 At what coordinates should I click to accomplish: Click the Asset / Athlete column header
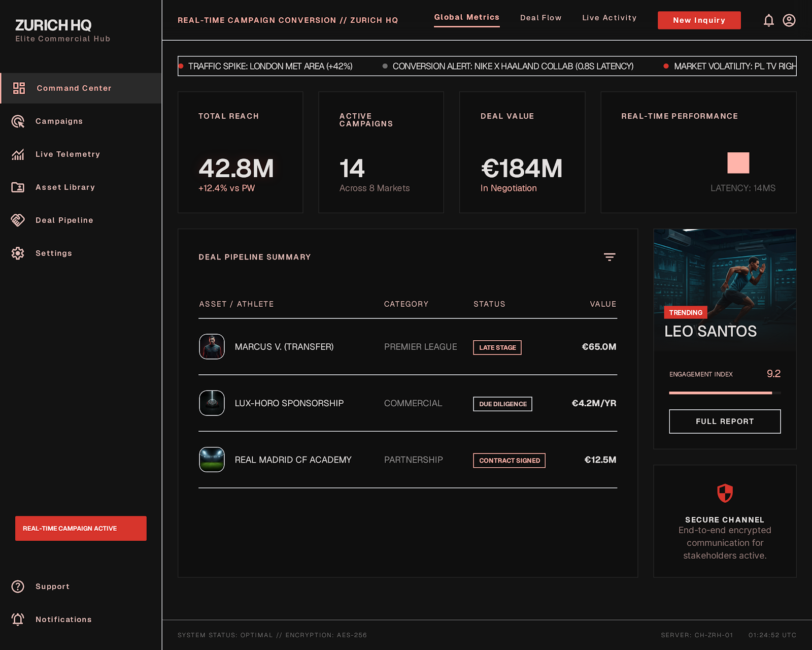pyautogui.click(x=236, y=304)
